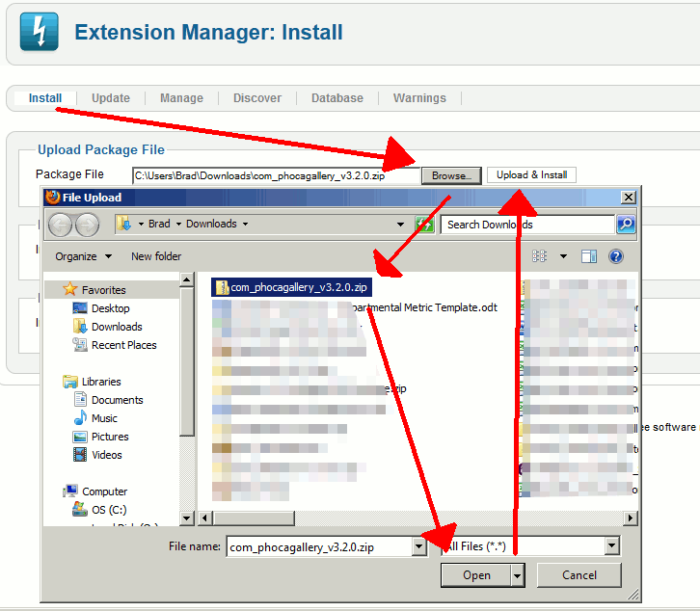The height and width of the screenshot is (611, 700).
Task: Click the Documents library icon
Action: (x=80, y=399)
